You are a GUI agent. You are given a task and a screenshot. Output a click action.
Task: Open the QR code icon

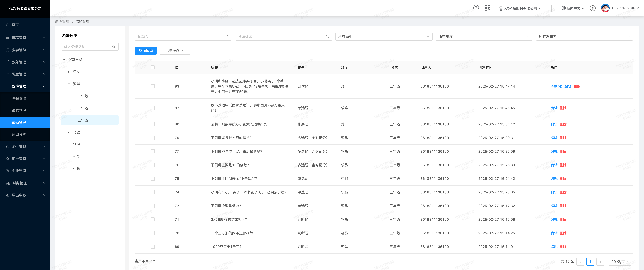point(487,8)
